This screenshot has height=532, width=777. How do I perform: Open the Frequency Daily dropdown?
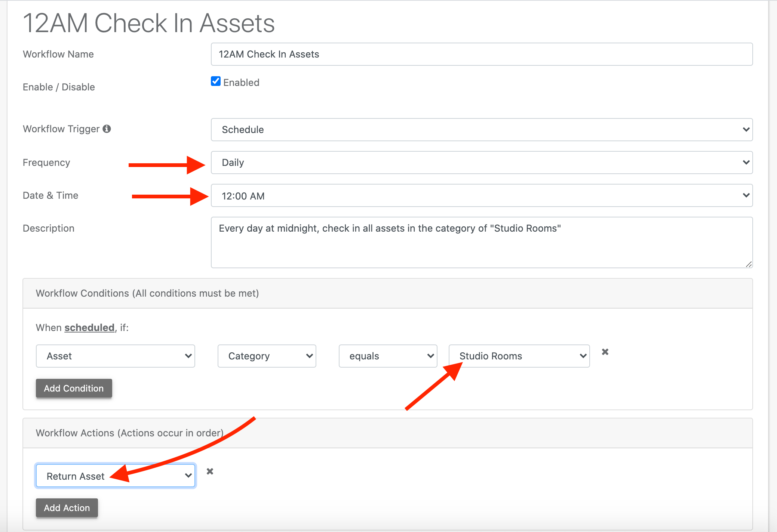[482, 163]
